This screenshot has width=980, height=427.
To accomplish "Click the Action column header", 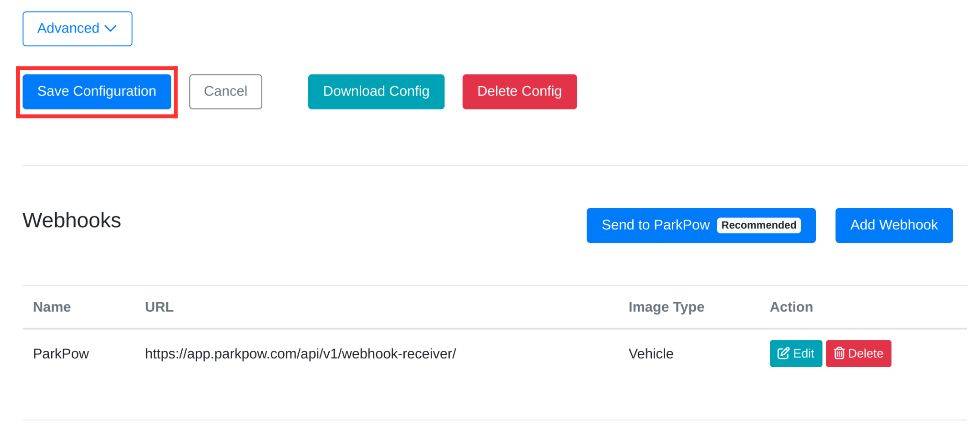I will click(x=791, y=307).
